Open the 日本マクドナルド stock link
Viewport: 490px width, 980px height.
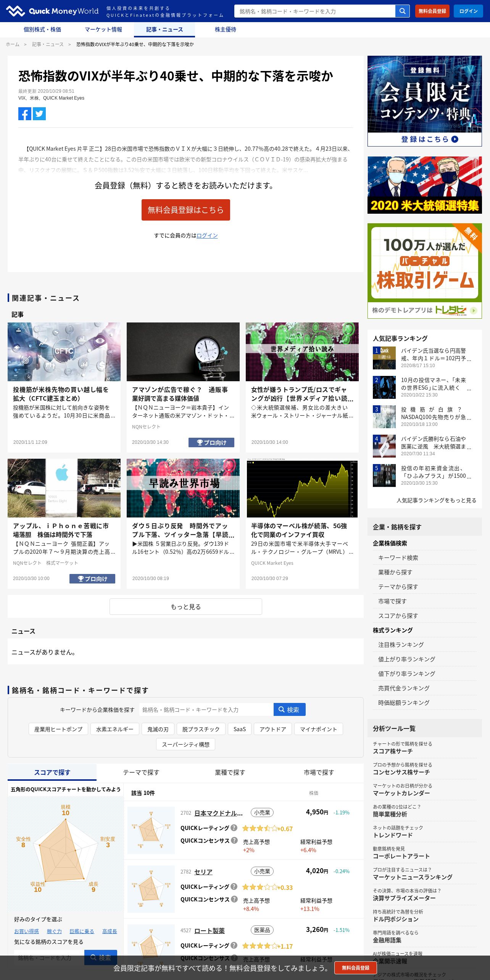pyautogui.click(x=218, y=813)
